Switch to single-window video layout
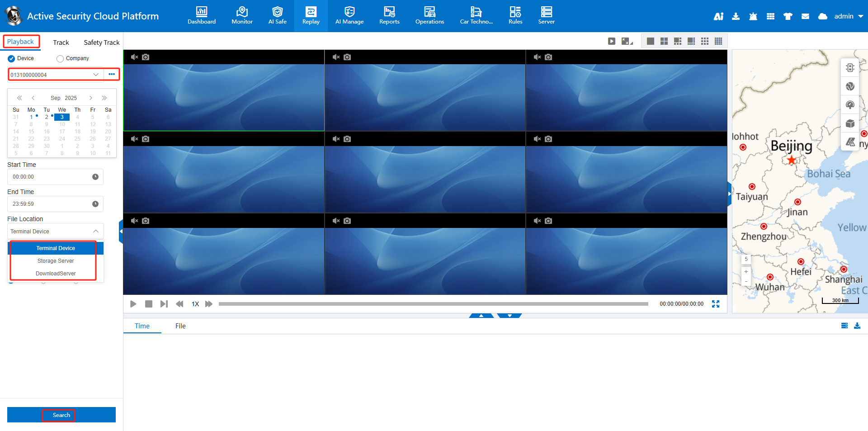This screenshot has height=431, width=868. click(650, 42)
